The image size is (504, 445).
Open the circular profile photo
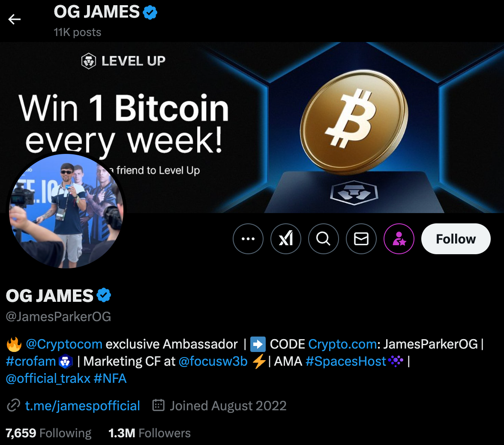coord(66,211)
